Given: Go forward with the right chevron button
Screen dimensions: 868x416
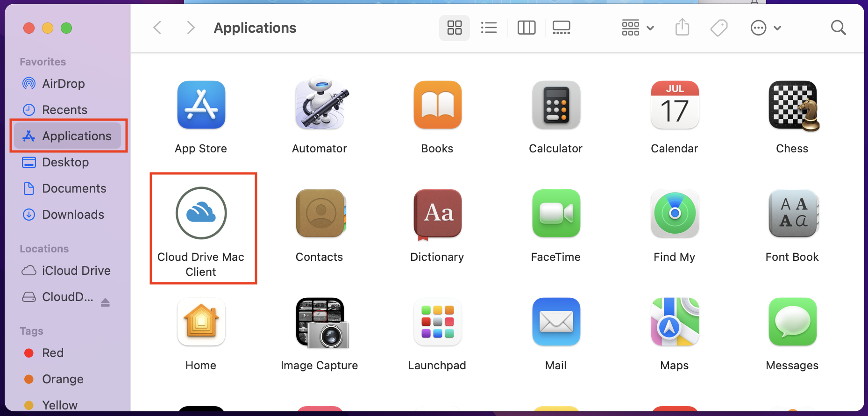Looking at the screenshot, I should coord(191,28).
